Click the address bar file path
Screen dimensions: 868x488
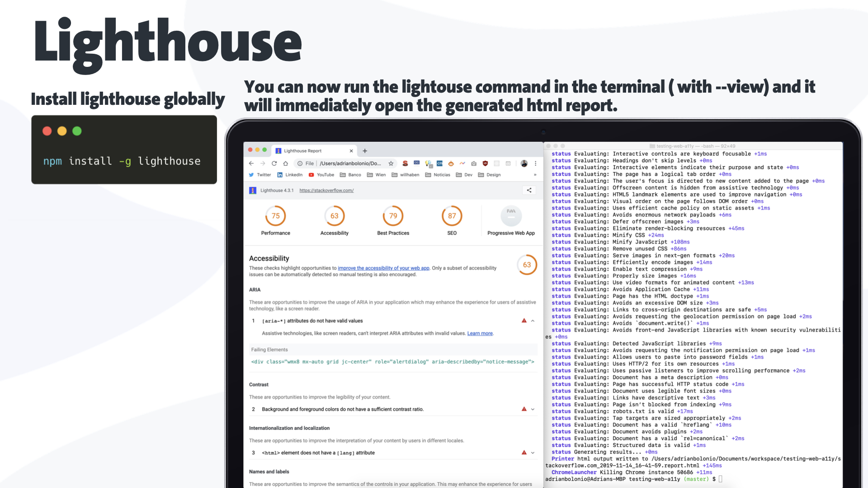[x=350, y=164]
